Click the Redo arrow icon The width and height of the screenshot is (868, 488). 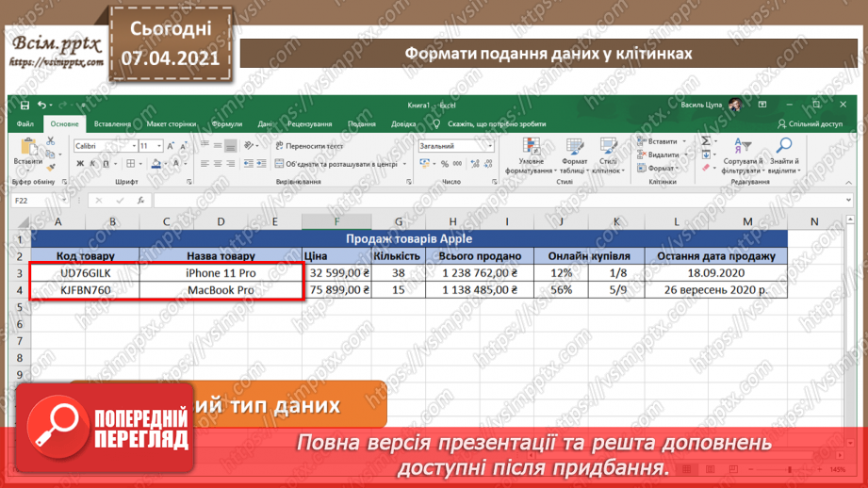tap(62, 106)
